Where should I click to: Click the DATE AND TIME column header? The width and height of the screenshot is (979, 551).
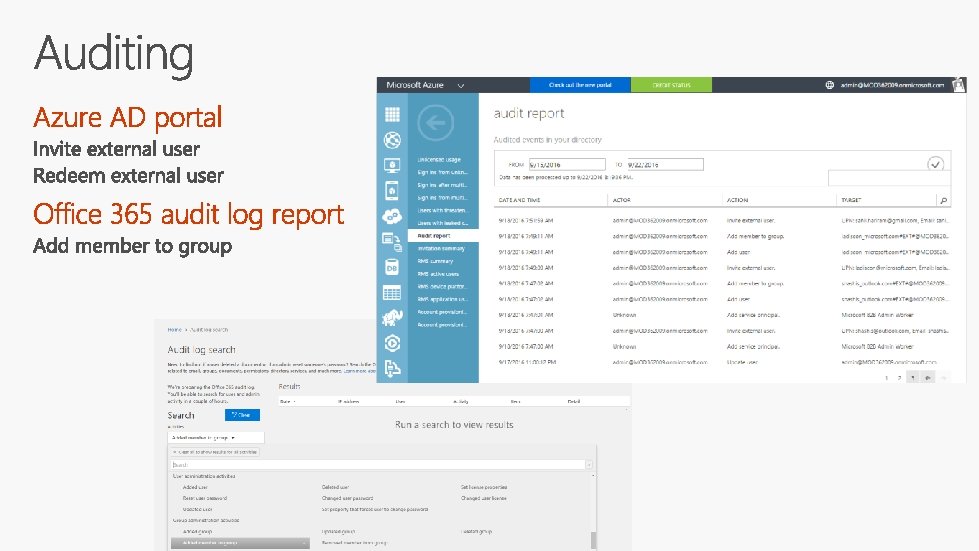tap(519, 200)
